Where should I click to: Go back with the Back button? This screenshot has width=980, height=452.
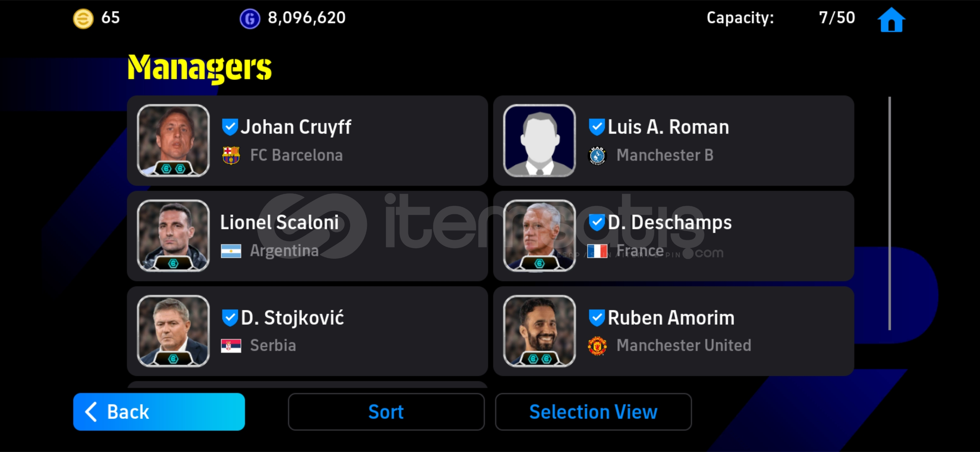tap(159, 412)
